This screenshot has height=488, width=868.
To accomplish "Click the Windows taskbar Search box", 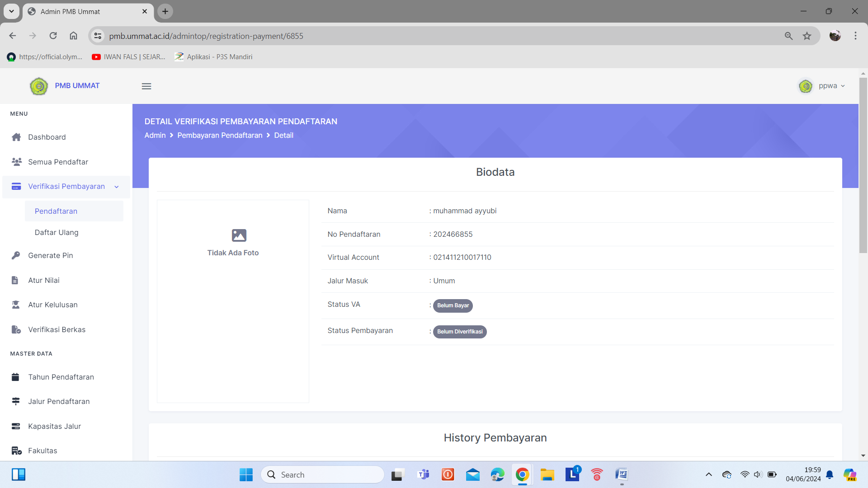I will click(323, 474).
